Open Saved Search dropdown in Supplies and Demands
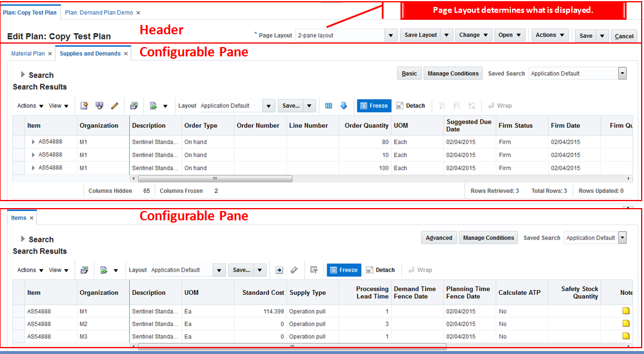 tap(622, 73)
